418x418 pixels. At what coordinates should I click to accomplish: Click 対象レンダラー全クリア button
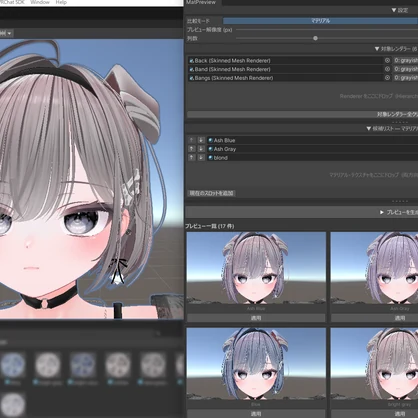tap(303, 114)
